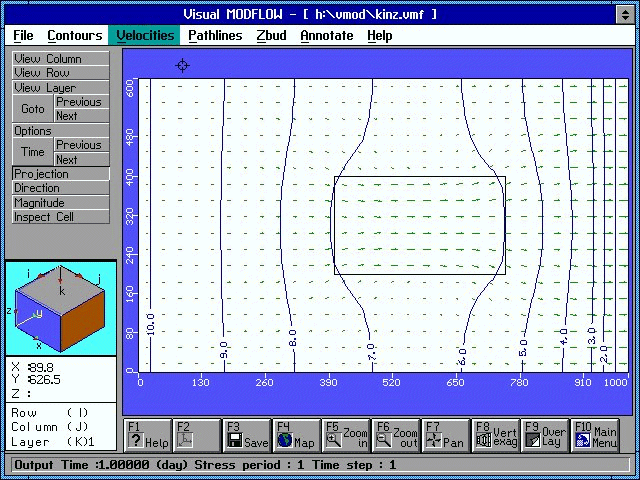Click the x-axis label 520

point(391,382)
